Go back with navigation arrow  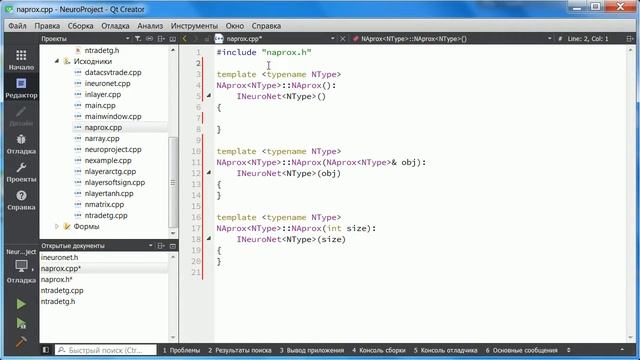tap(184, 39)
